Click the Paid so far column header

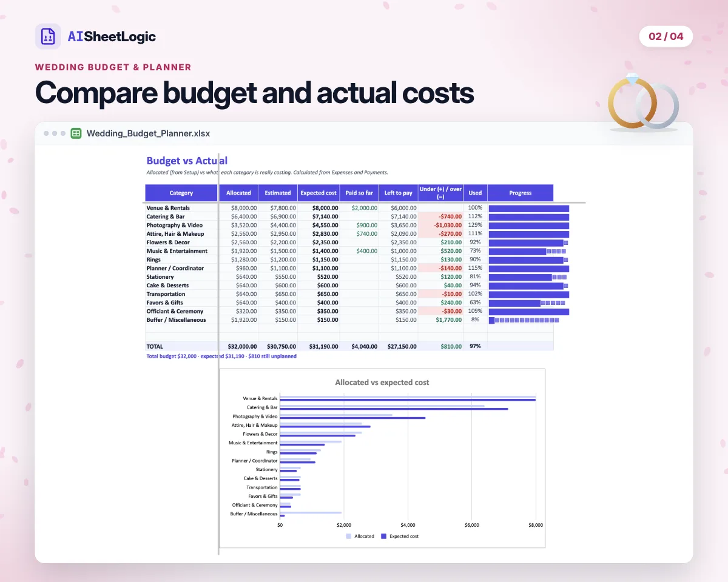(359, 193)
